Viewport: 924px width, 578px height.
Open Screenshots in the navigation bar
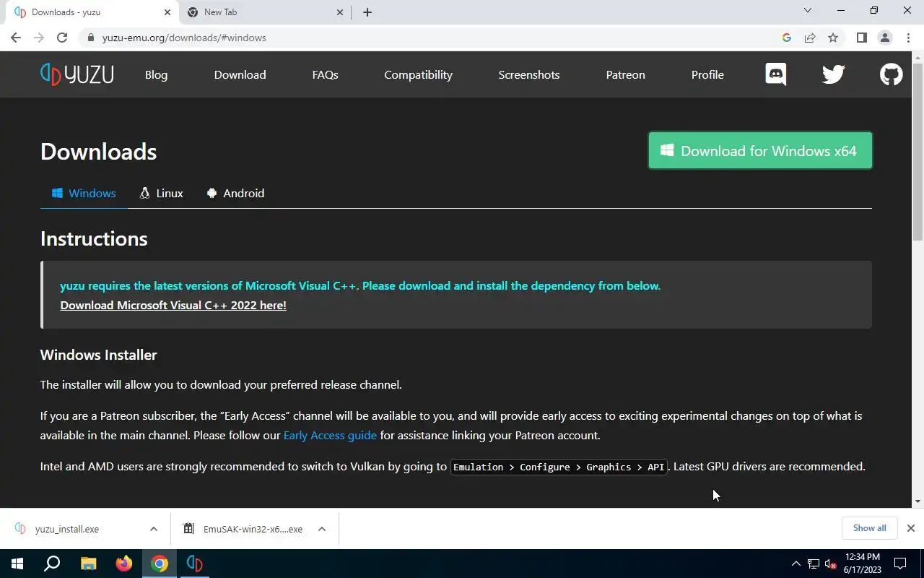point(529,74)
